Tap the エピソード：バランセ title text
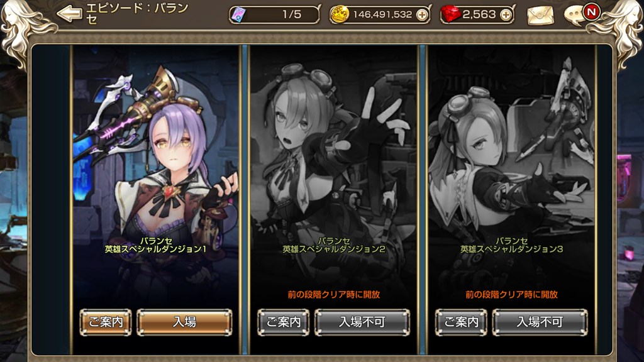 [x=137, y=14]
